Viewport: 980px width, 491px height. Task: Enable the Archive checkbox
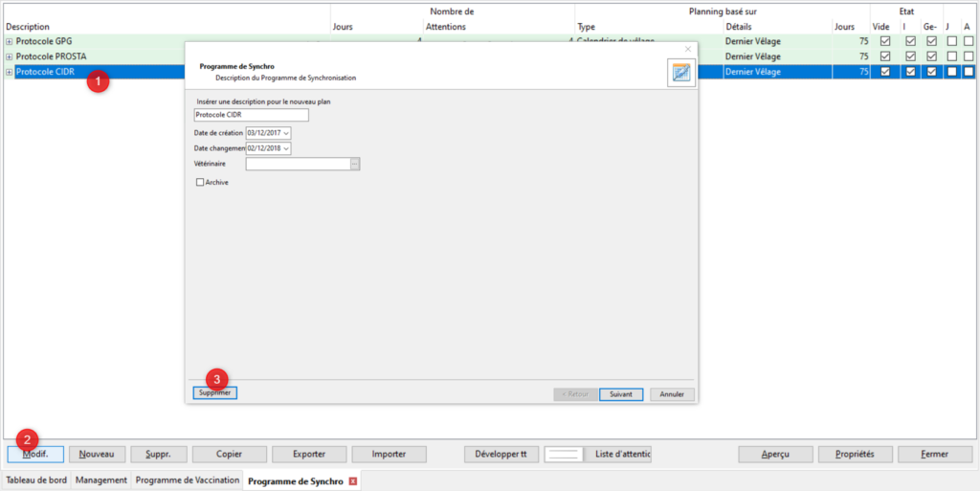pyautogui.click(x=200, y=182)
